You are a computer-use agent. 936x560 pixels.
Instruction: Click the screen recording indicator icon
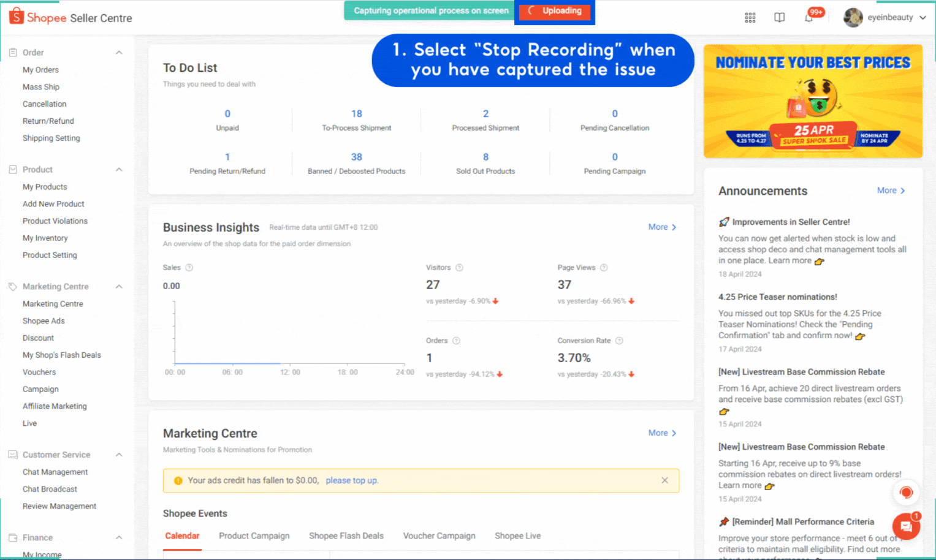[907, 492]
